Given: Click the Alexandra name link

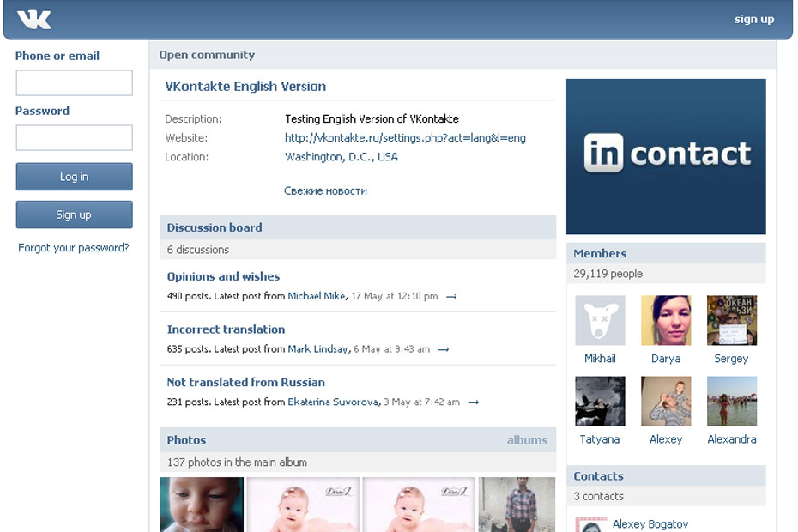Looking at the screenshot, I should (x=732, y=439).
